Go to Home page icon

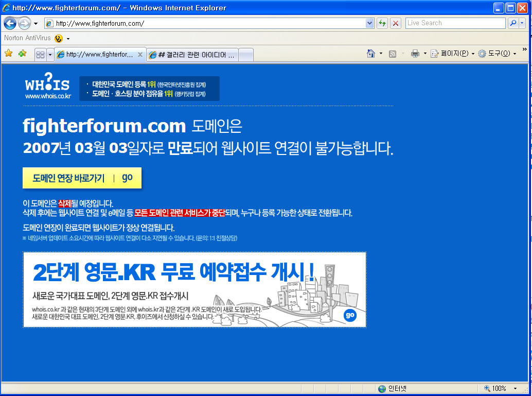[x=371, y=54]
